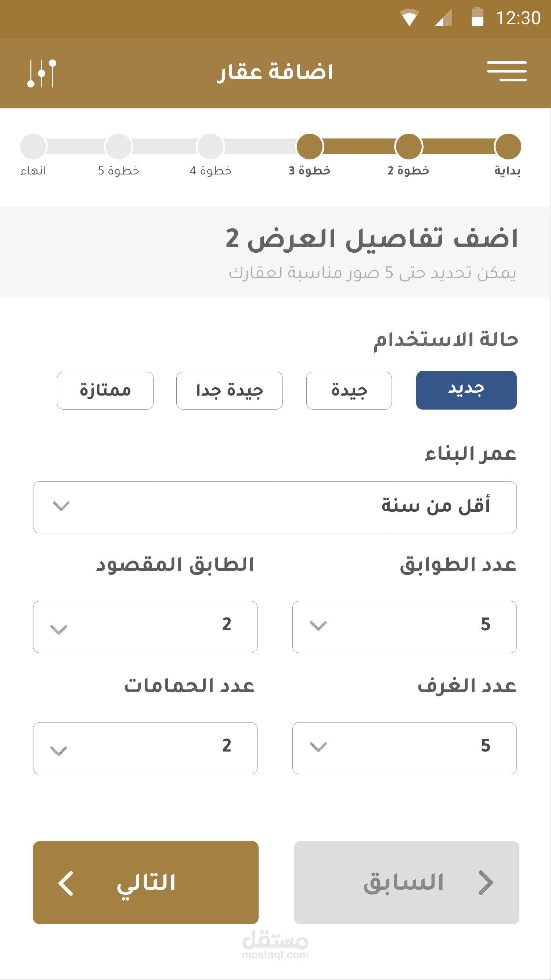Click the بداية step circle
Image resolution: width=551 pixels, height=980 pixels.
[x=508, y=147]
